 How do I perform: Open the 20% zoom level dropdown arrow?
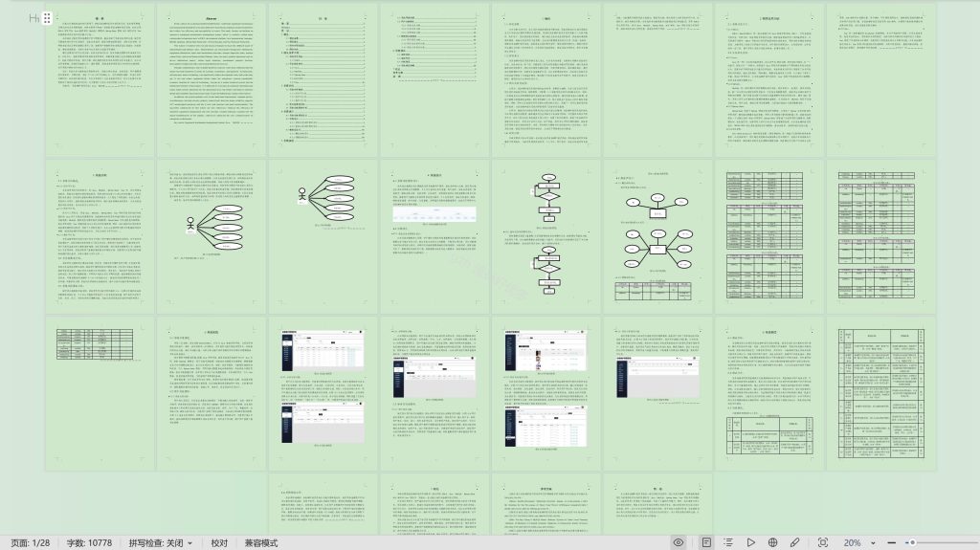(x=873, y=543)
